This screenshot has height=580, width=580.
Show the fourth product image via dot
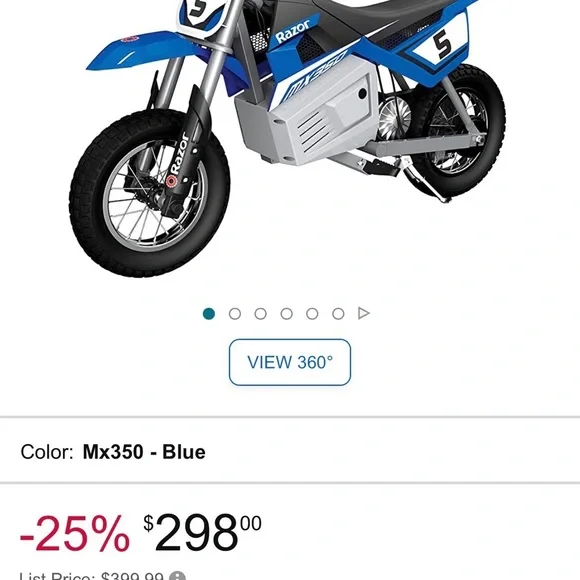(287, 314)
